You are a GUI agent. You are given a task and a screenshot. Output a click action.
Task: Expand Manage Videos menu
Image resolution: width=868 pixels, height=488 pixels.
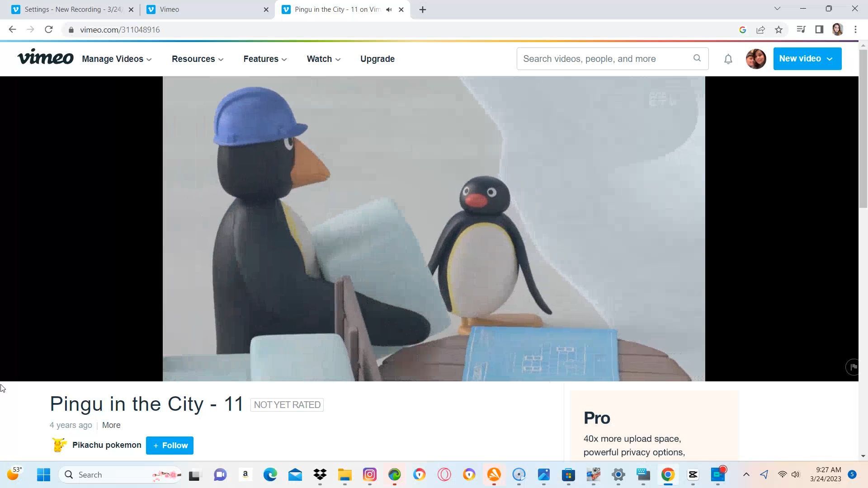(117, 59)
